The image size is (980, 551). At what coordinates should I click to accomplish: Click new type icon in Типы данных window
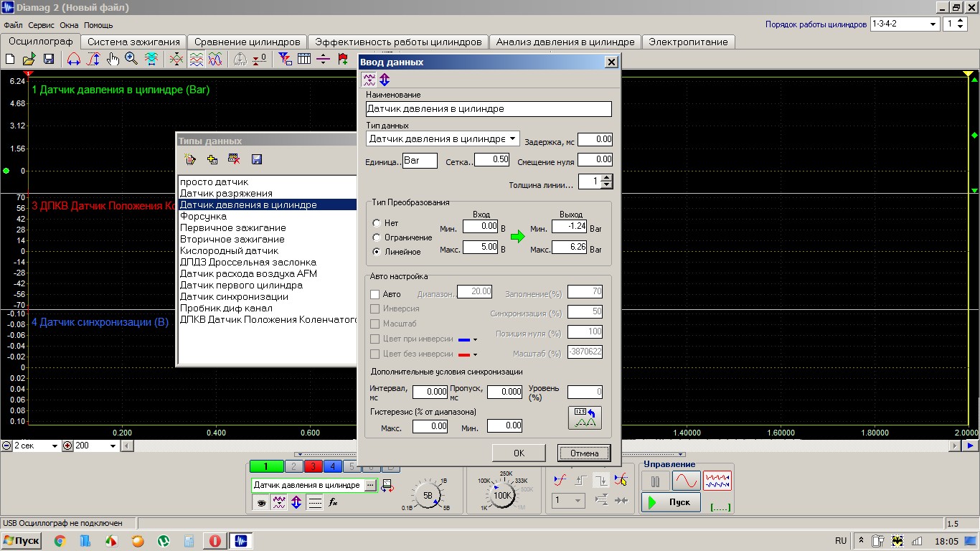pos(190,159)
